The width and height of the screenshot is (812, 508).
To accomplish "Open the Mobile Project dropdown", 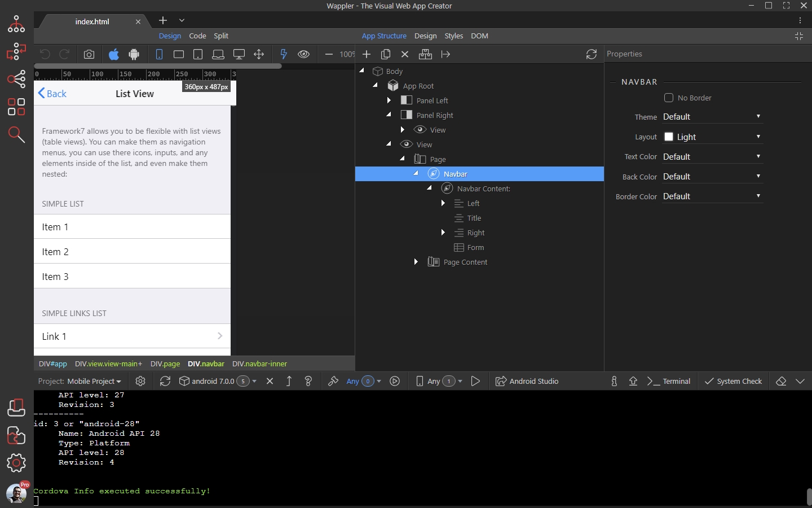I will (x=94, y=381).
